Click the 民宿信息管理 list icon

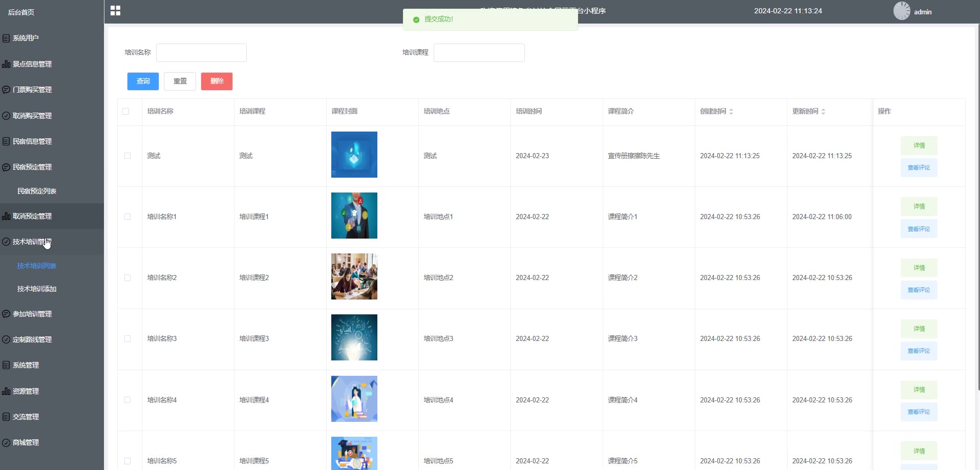coord(6,141)
